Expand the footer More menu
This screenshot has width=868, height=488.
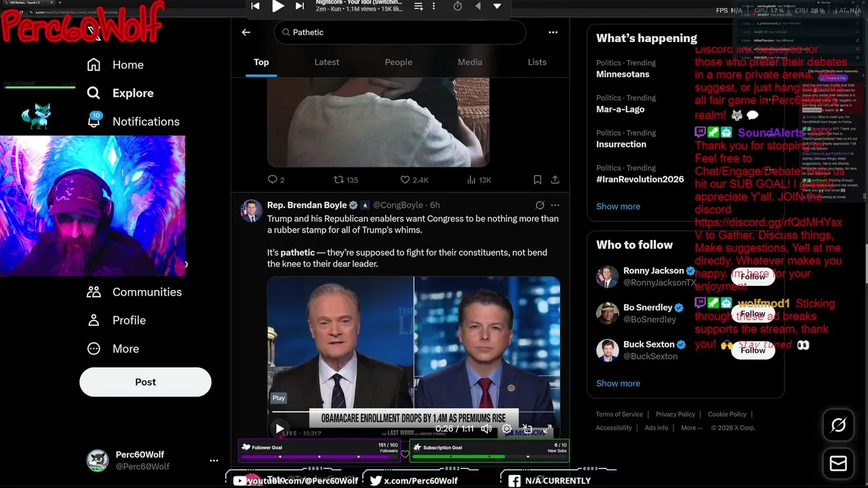point(691,428)
